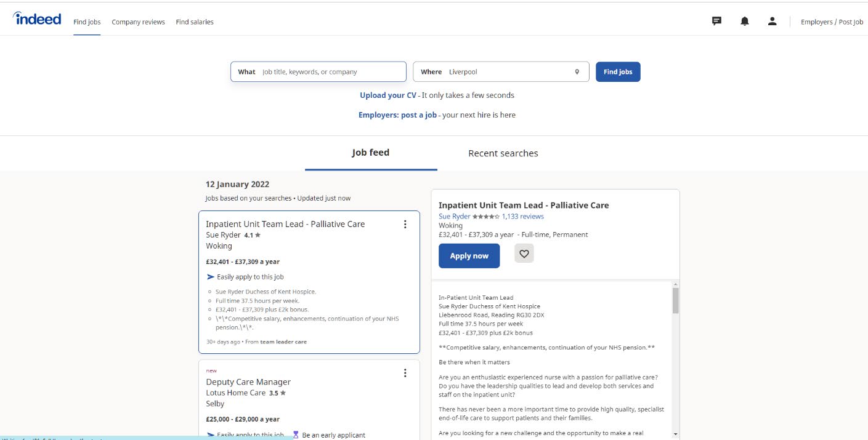Screen dimensions: 868x440
Task: Open the notifications bell icon
Action: coord(745,22)
